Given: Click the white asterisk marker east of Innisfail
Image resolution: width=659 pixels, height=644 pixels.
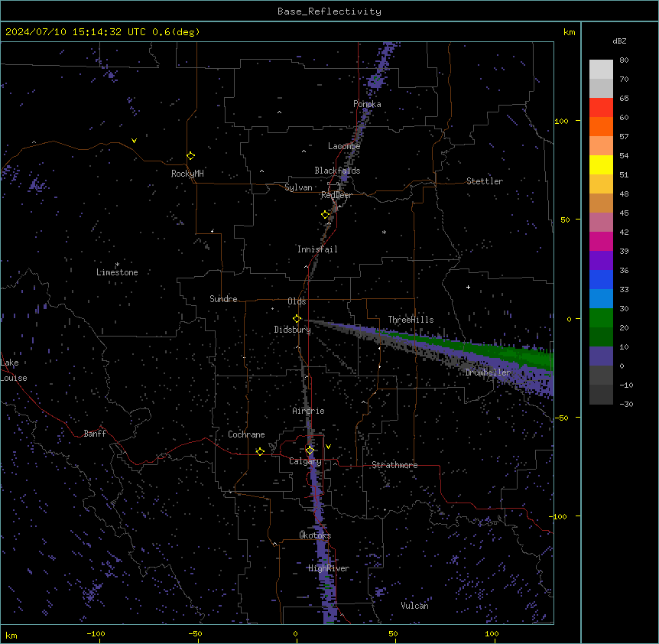Looking at the screenshot, I should point(384,232).
